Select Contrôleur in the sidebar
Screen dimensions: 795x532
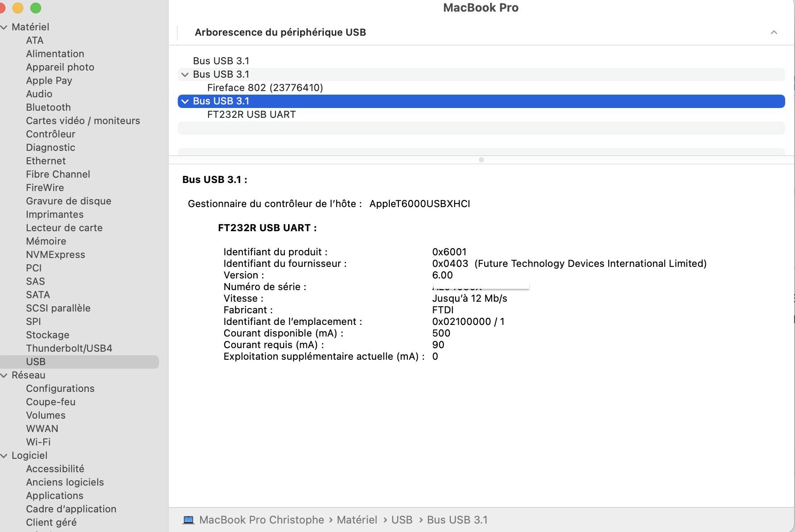click(50, 134)
